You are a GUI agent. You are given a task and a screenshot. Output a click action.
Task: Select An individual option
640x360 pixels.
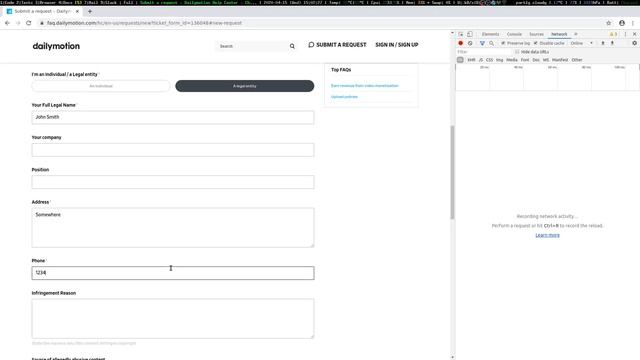101,86
